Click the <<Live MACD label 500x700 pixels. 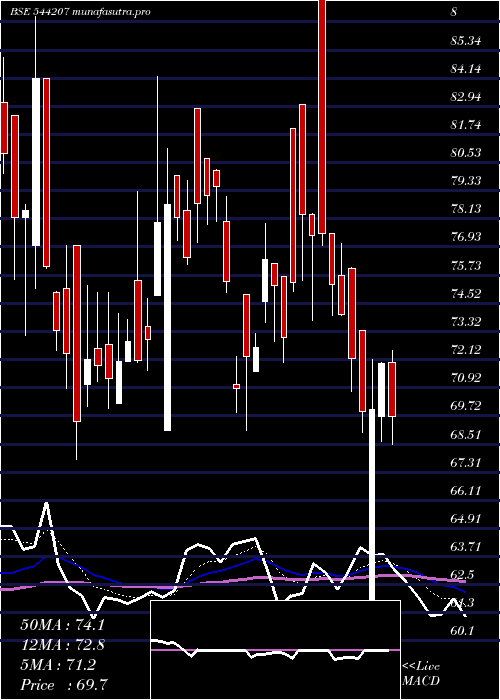[421, 674]
